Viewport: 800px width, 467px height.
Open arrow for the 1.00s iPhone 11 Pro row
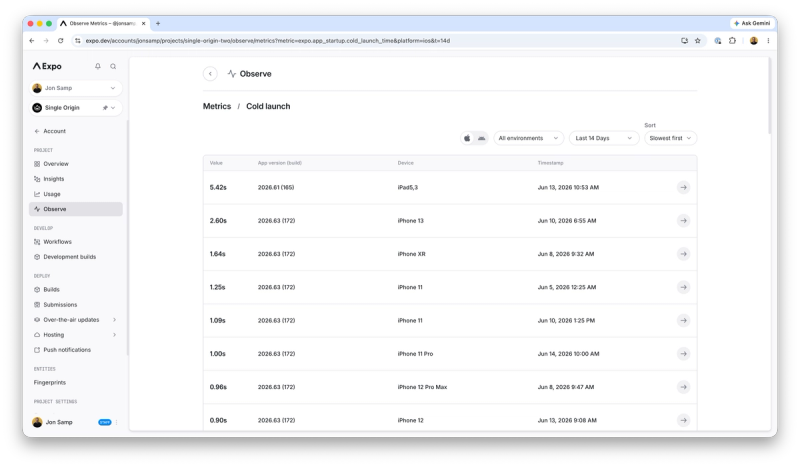pyautogui.click(x=683, y=354)
